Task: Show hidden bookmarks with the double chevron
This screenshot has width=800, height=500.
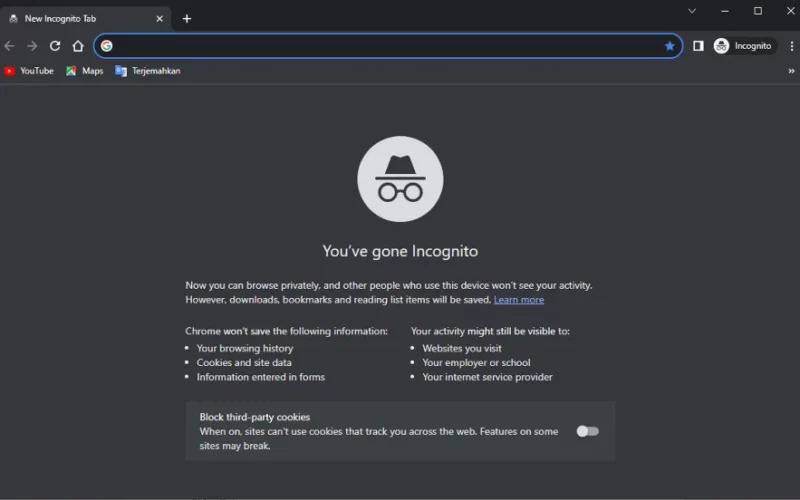Action: 791,71
